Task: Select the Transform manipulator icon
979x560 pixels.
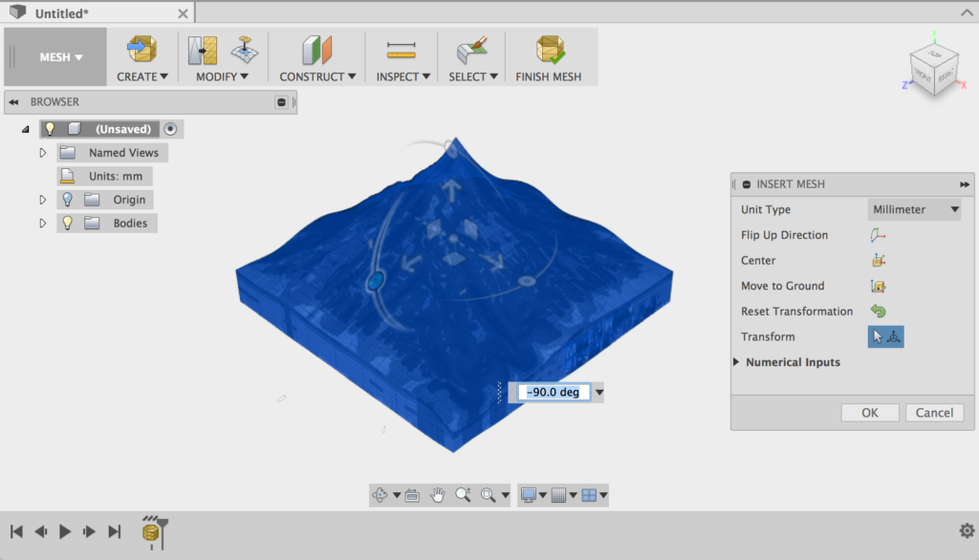Action: (885, 336)
